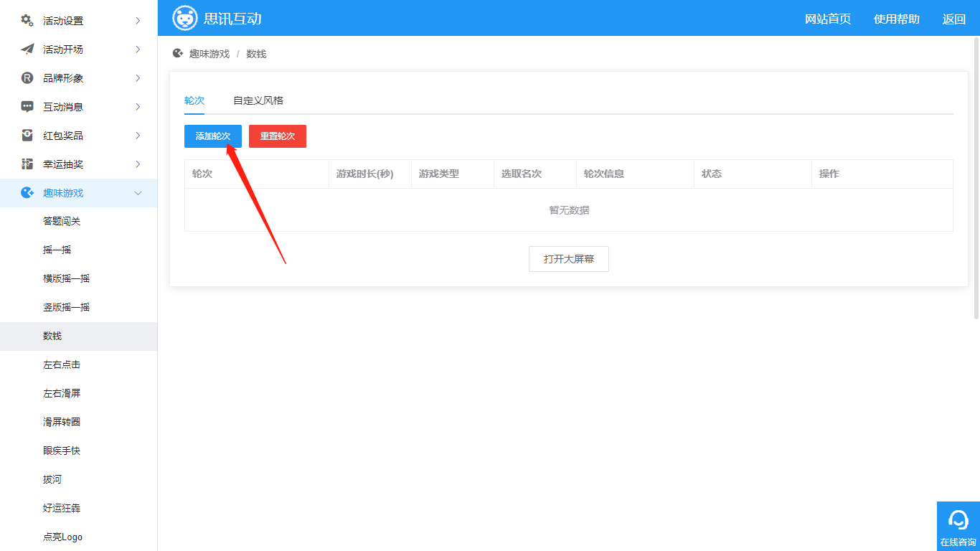Click the 活动设置 gears icon
This screenshot has width=980, height=551.
(x=27, y=20)
